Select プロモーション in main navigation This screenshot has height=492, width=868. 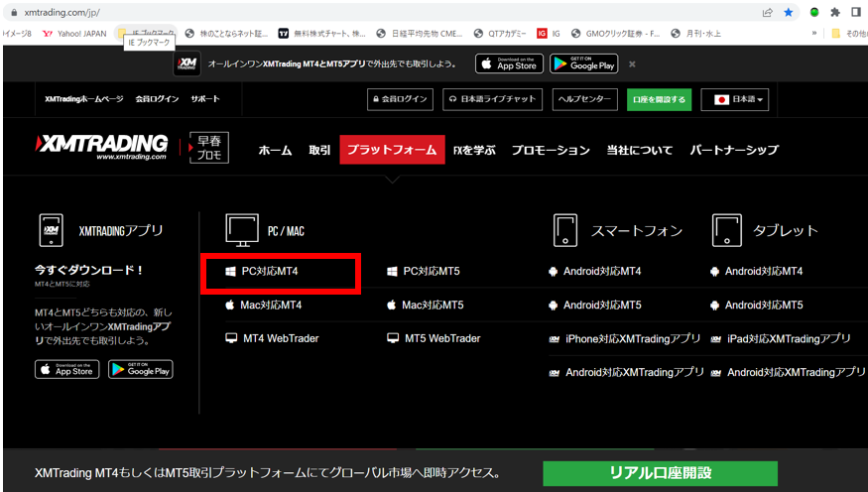pos(551,150)
